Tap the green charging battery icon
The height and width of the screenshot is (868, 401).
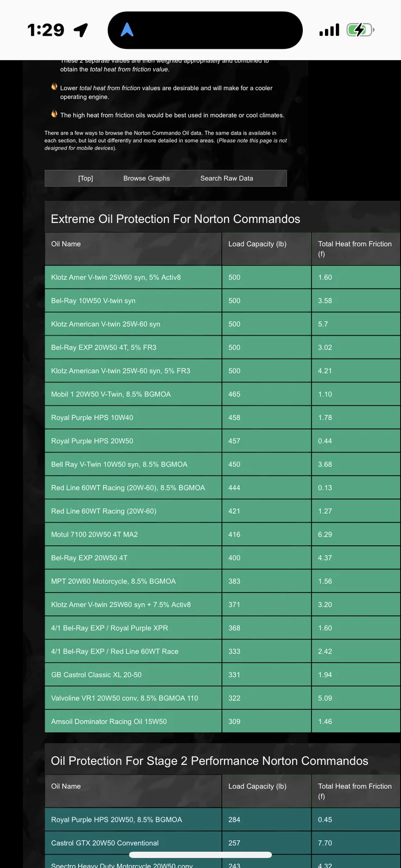[x=360, y=30]
